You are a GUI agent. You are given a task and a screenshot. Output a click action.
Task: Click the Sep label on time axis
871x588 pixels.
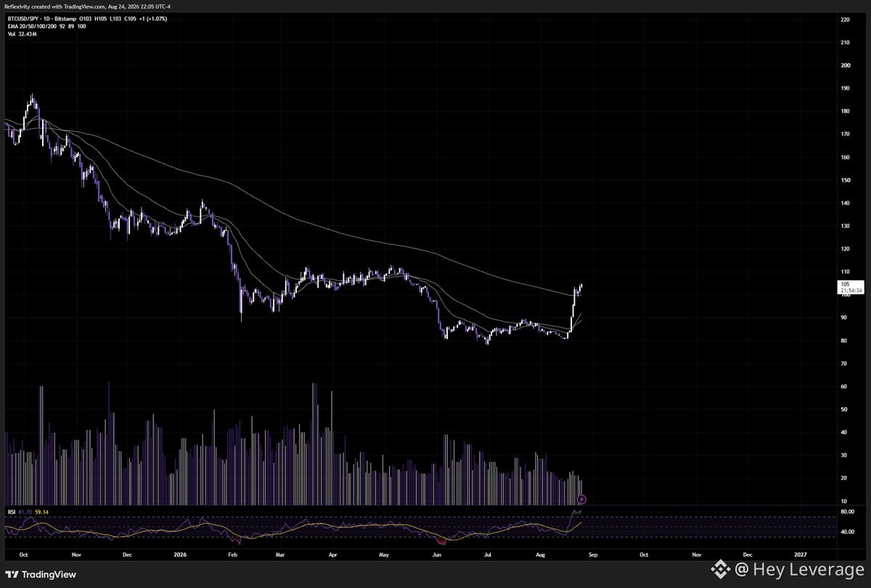pyautogui.click(x=592, y=554)
